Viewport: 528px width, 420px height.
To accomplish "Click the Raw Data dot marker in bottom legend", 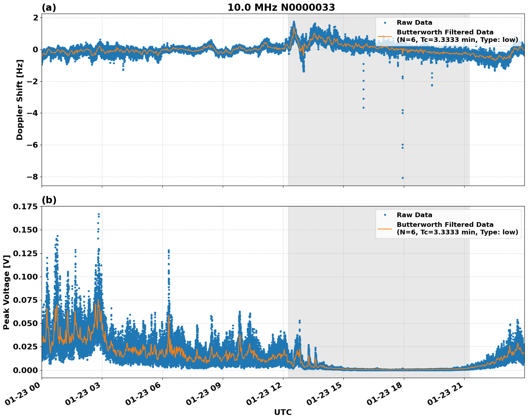I will tap(385, 215).
